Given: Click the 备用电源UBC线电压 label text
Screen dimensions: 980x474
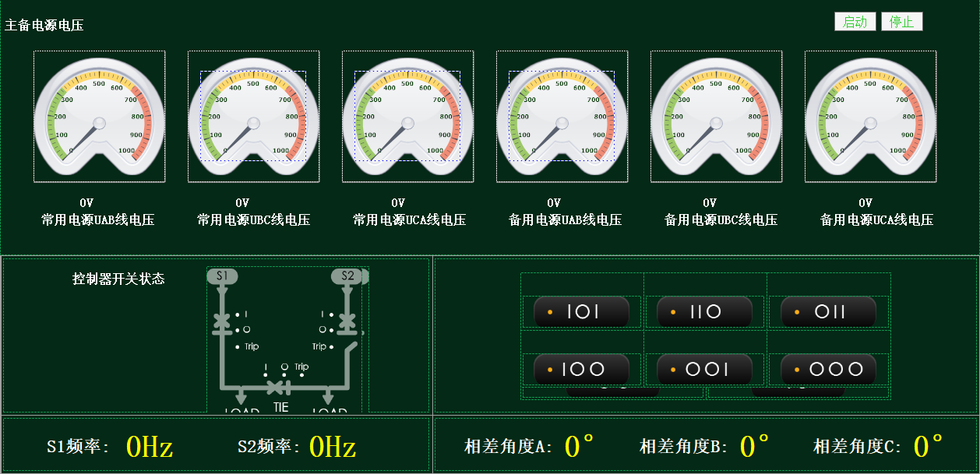Looking at the screenshot, I should click(x=721, y=220).
